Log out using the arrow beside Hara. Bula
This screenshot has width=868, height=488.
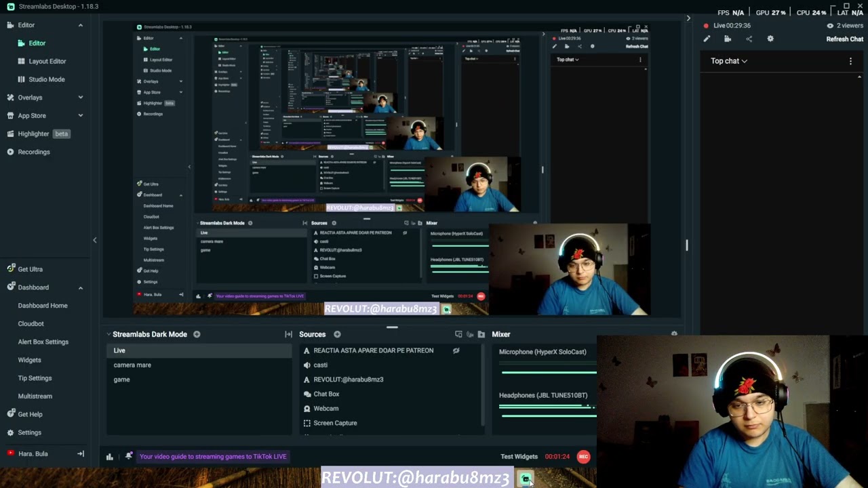pyautogui.click(x=81, y=453)
